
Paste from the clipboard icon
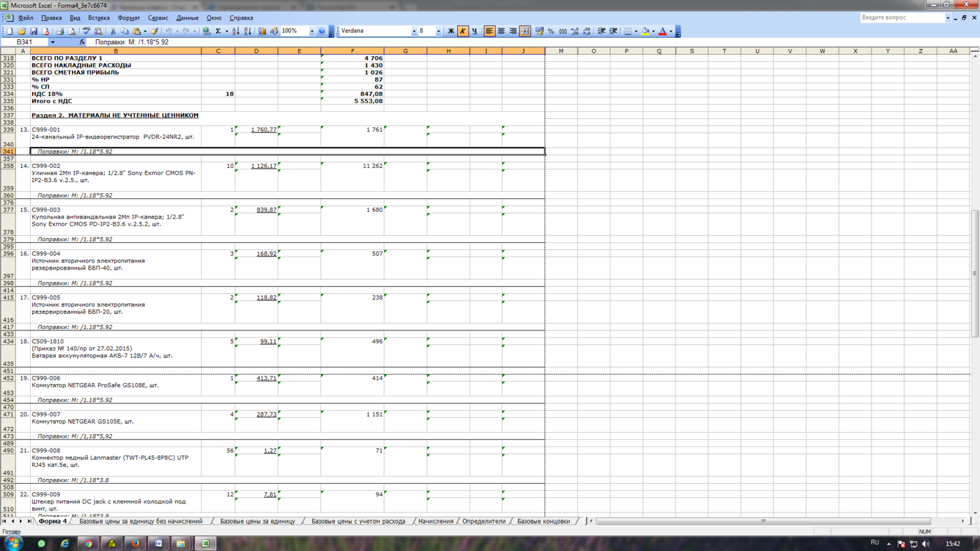pyautogui.click(x=137, y=31)
